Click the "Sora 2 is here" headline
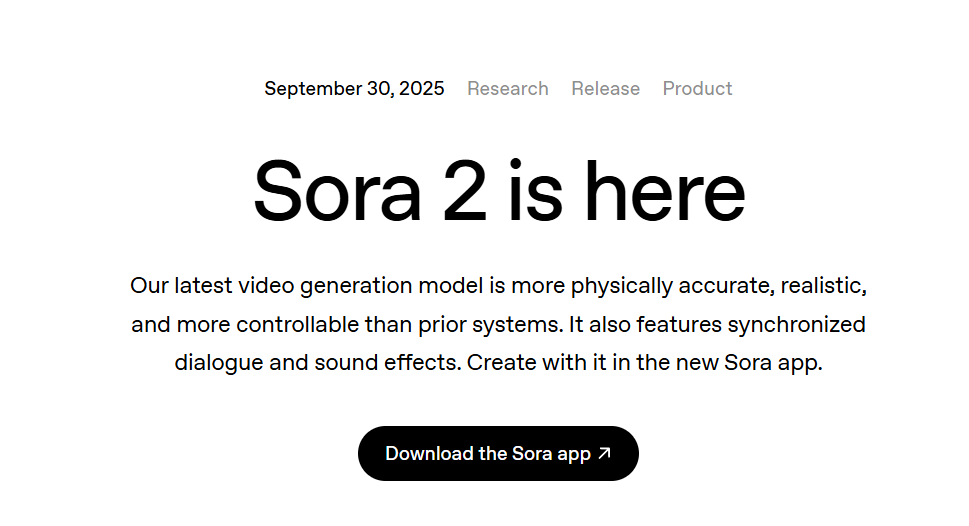The image size is (969, 526). click(498, 191)
